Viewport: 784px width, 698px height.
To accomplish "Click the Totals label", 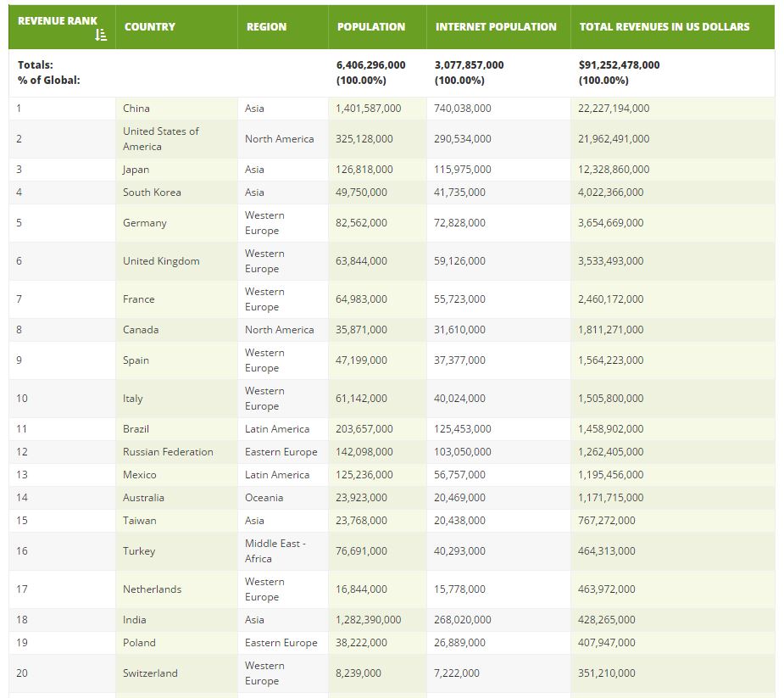I will coord(35,65).
